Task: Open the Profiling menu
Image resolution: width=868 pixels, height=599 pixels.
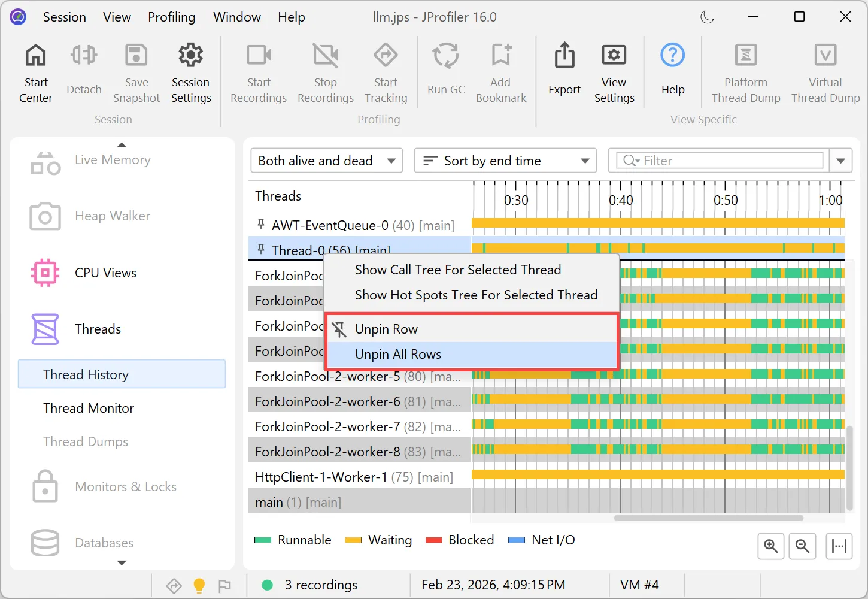Action: click(172, 17)
